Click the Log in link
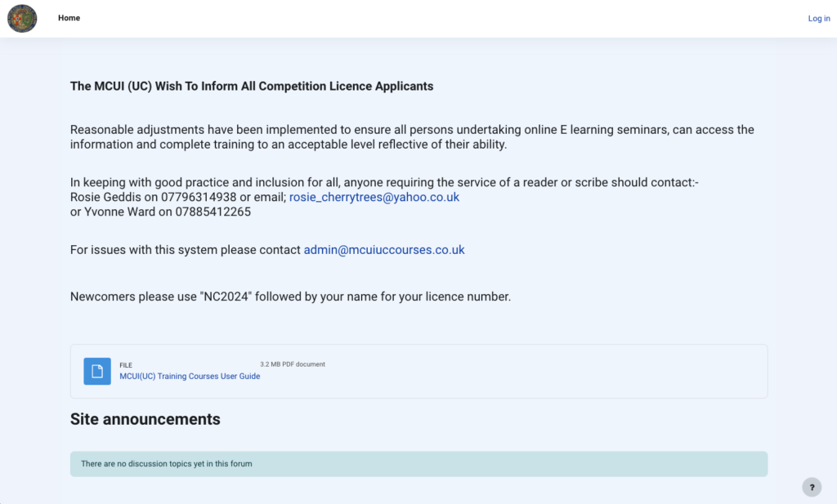 (818, 19)
